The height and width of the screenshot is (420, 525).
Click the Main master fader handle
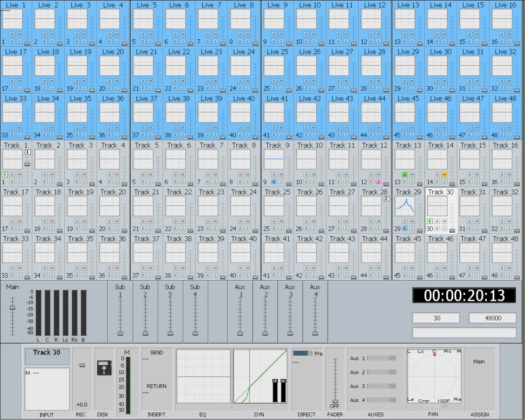(12, 308)
